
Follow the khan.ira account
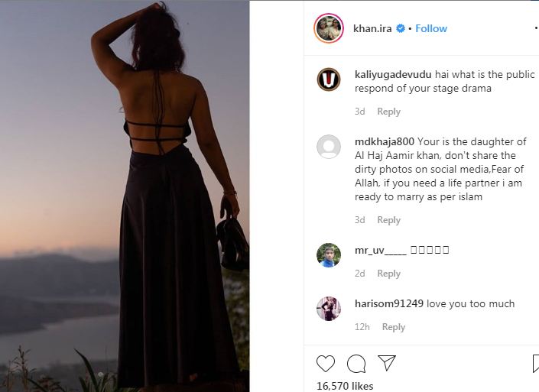click(x=431, y=28)
